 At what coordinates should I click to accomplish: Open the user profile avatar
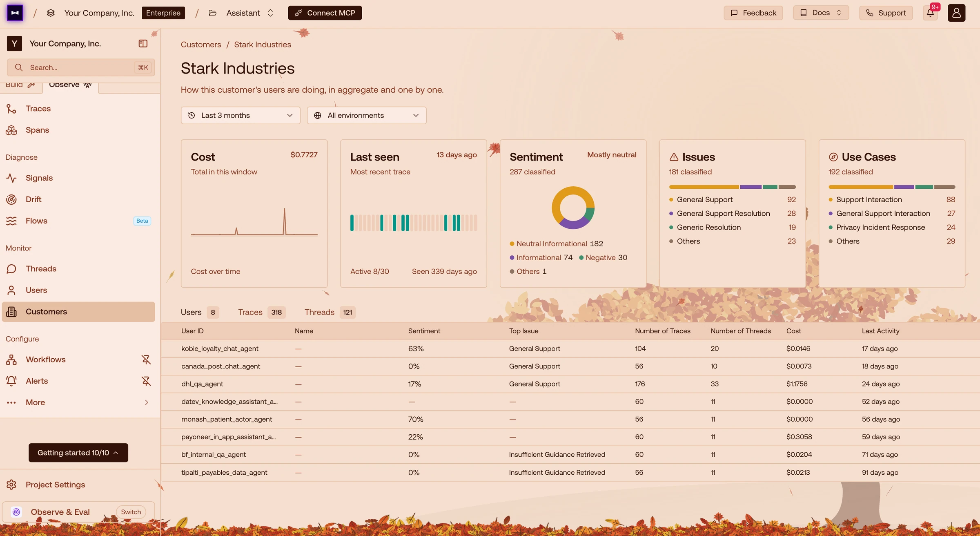956,13
